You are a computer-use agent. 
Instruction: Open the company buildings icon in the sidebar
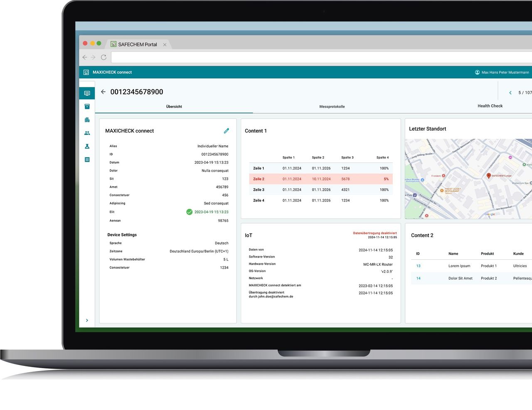pyautogui.click(x=87, y=120)
